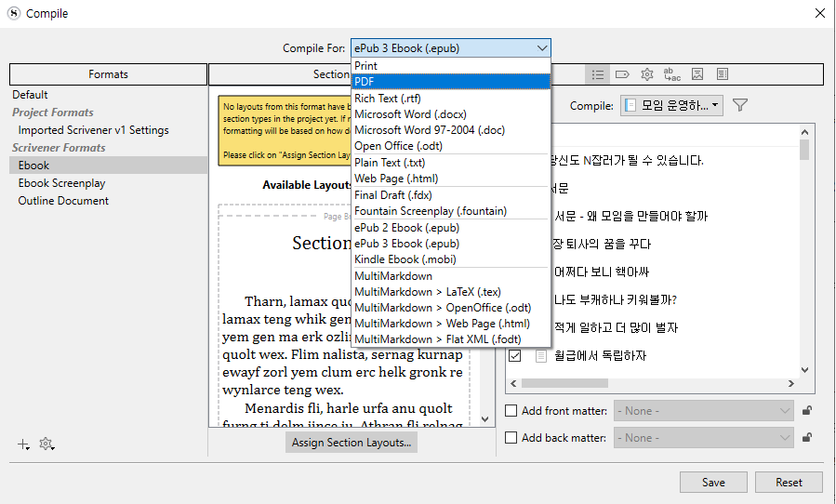
Task: Open the back matter None dropdown
Action: [x=704, y=438]
